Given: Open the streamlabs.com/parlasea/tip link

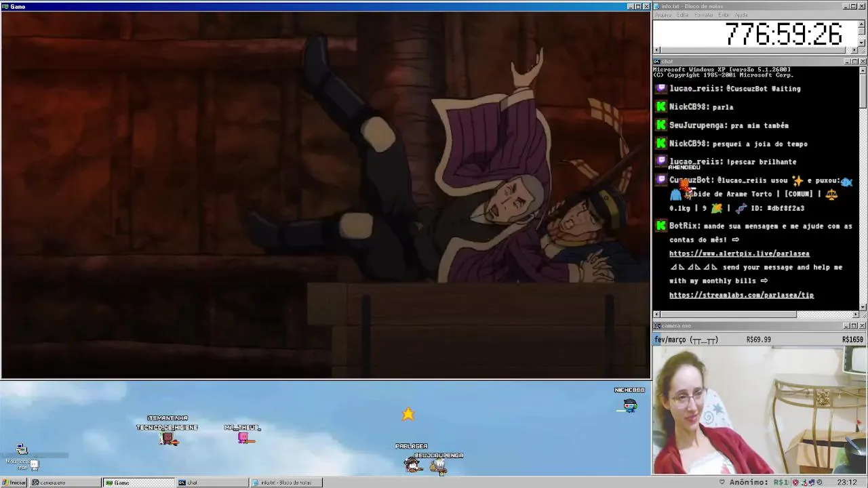Looking at the screenshot, I should 741,296.
